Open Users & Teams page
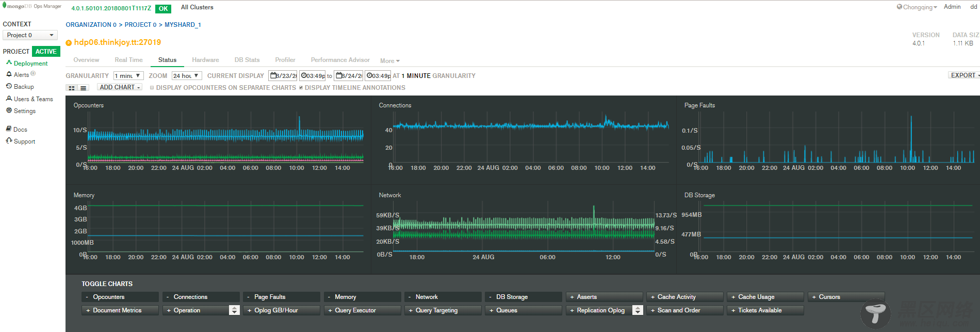The image size is (980, 332). click(x=33, y=99)
